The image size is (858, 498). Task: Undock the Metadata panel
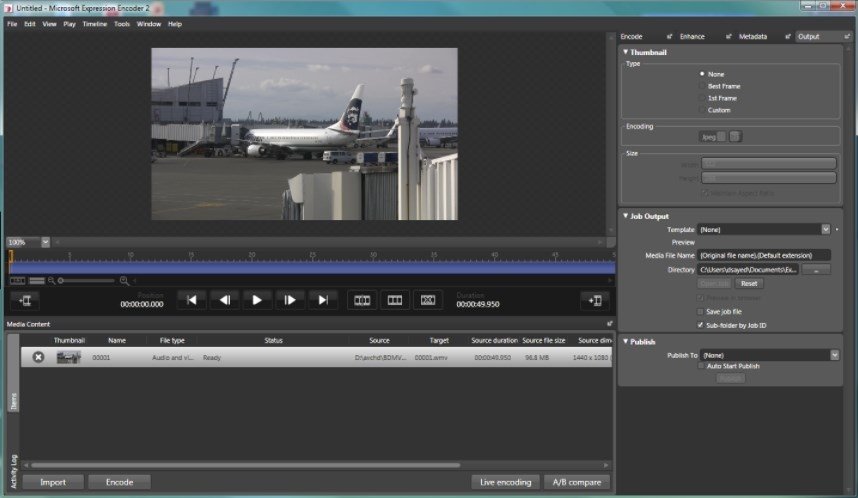coord(788,37)
